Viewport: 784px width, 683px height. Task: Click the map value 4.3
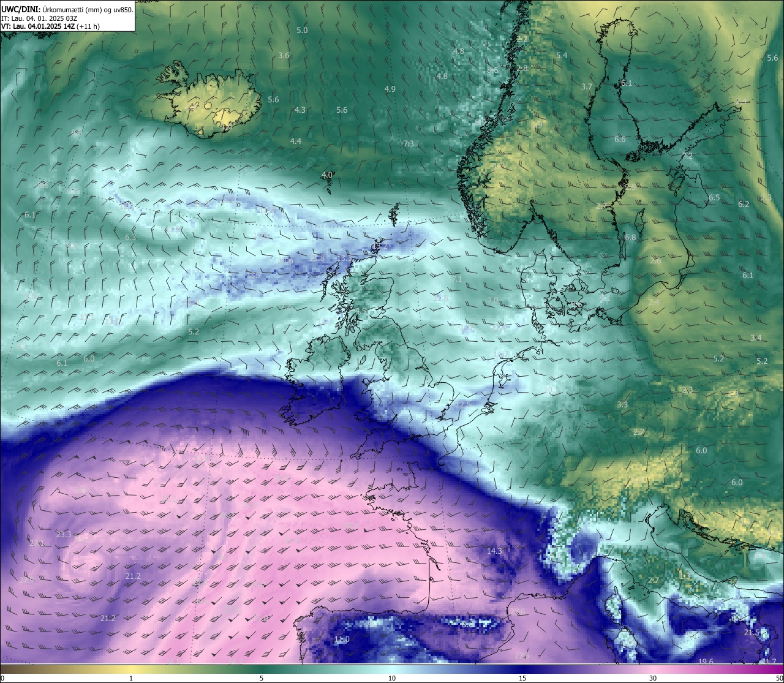pos(300,110)
